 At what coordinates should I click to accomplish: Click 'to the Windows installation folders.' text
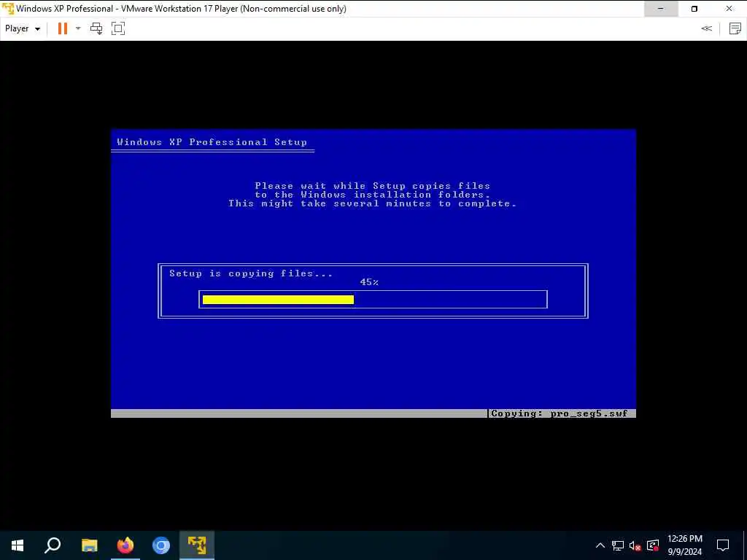[373, 194]
